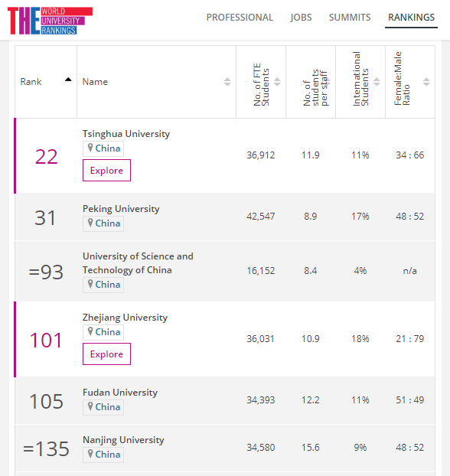Click the China link under Nanjing University

108,455
